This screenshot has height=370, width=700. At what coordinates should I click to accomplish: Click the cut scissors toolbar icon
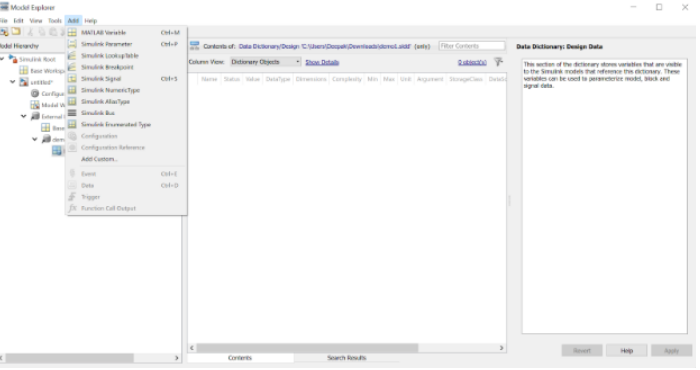30,32
